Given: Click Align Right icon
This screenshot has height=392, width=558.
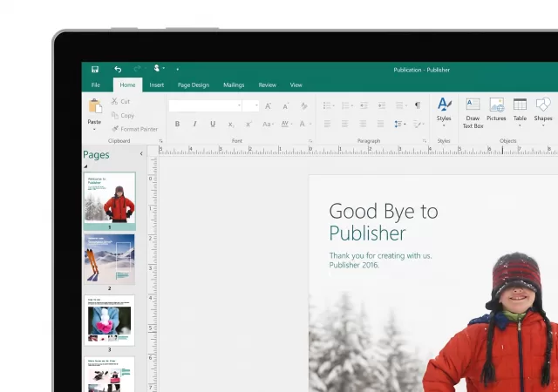Looking at the screenshot, I should (x=363, y=124).
